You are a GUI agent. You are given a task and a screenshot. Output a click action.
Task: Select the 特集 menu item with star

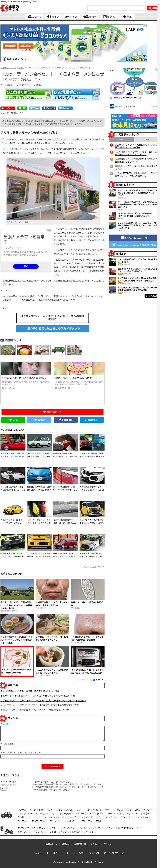(x=127, y=17)
